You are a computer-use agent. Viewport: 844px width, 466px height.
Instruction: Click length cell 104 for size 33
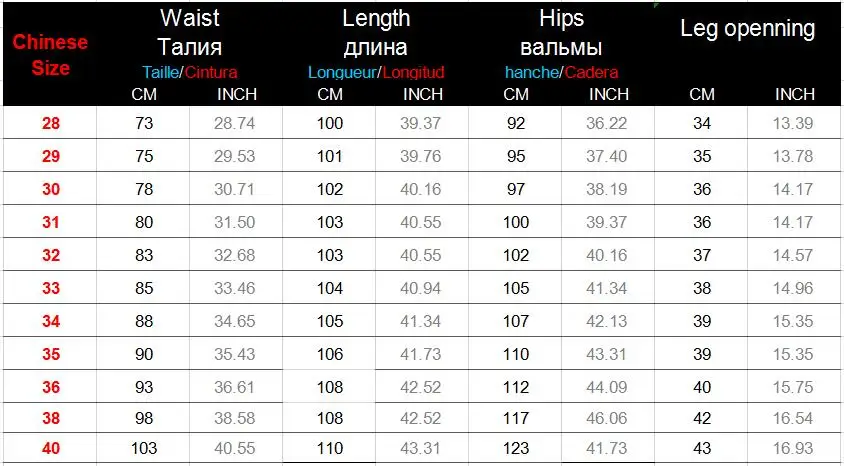tap(329, 288)
